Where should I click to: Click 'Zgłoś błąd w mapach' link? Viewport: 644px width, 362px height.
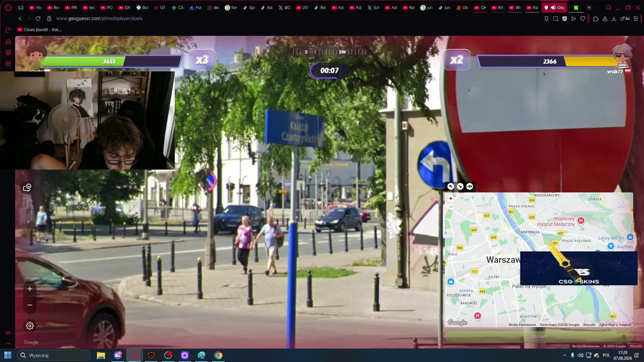pos(615,325)
